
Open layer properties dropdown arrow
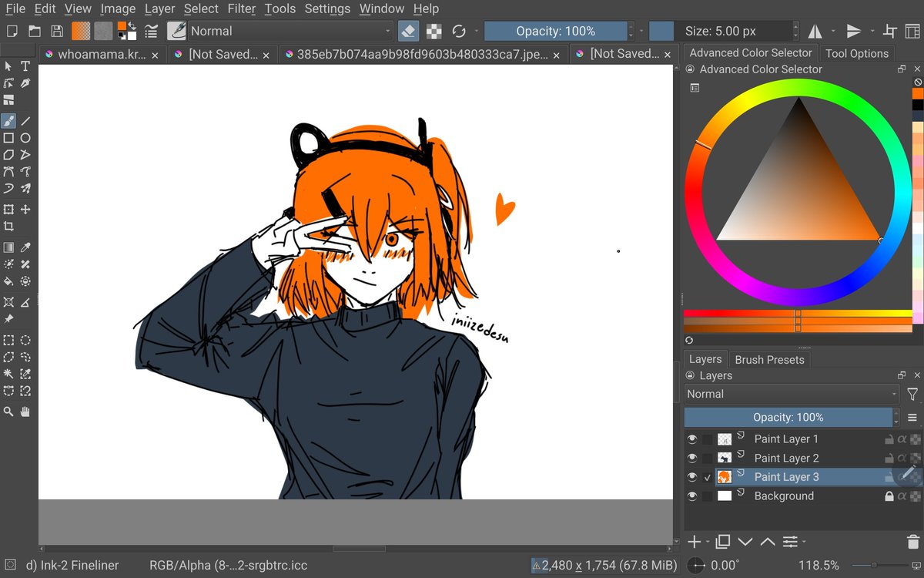tap(803, 542)
